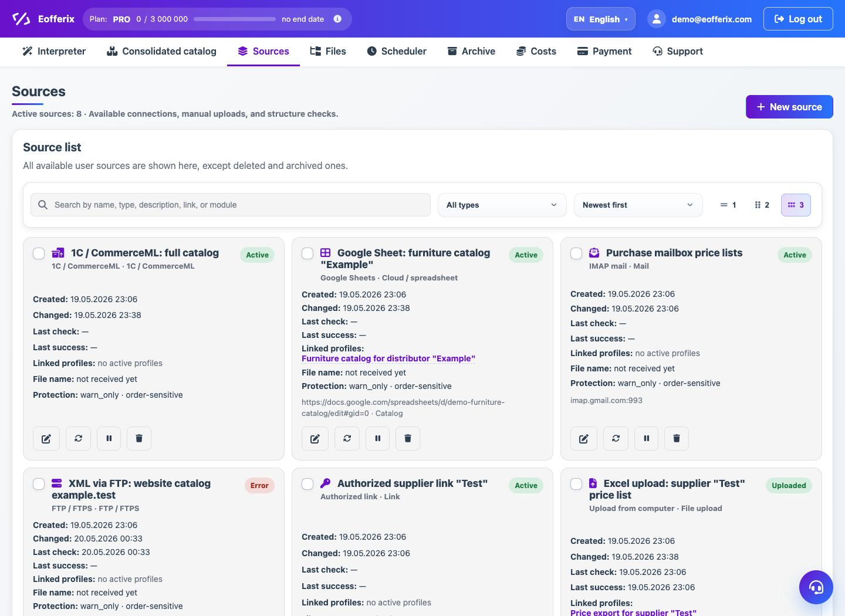Click the Uploaded status badge on Excel upload
The height and width of the screenshot is (616, 845).
[x=789, y=486]
